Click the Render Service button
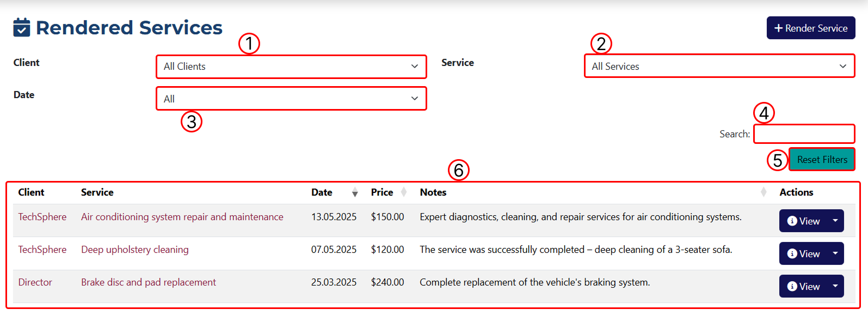Image resolution: width=868 pixels, height=321 pixels. click(x=811, y=28)
